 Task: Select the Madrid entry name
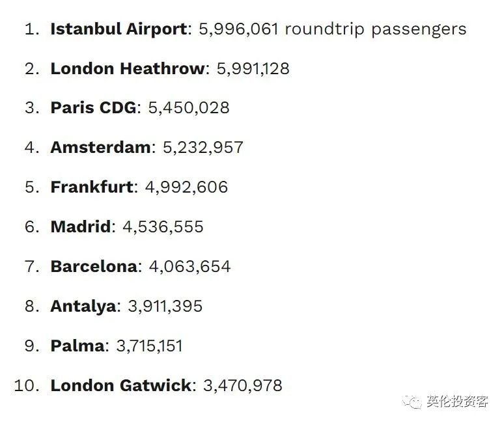pyautogui.click(x=81, y=227)
